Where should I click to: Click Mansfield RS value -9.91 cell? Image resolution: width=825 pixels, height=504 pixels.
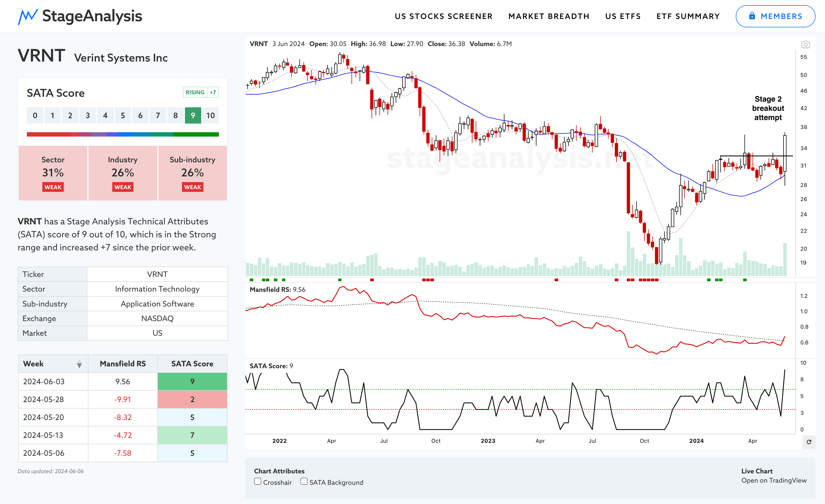click(123, 399)
